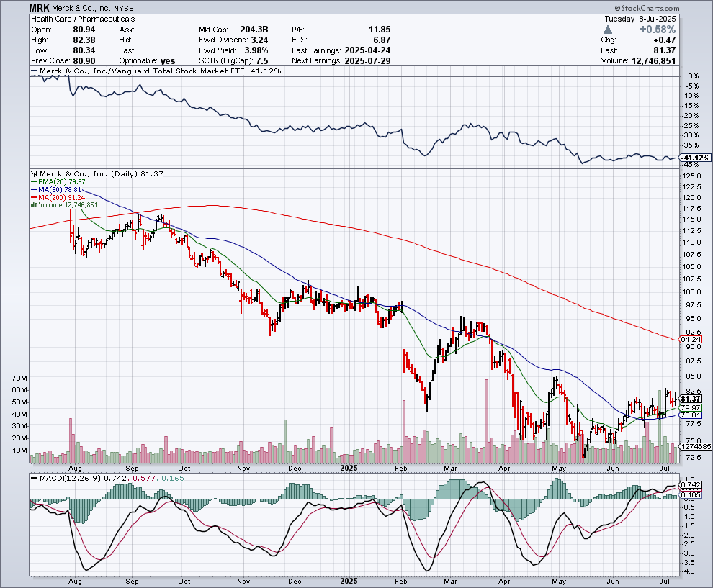The width and height of the screenshot is (713, 588).
Task: Click the Health Care / Pharmaceuticals sector label
Action: pyautogui.click(x=83, y=19)
